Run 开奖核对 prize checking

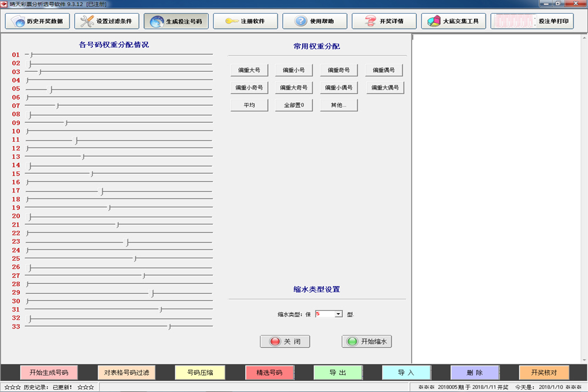click(544, 373)
